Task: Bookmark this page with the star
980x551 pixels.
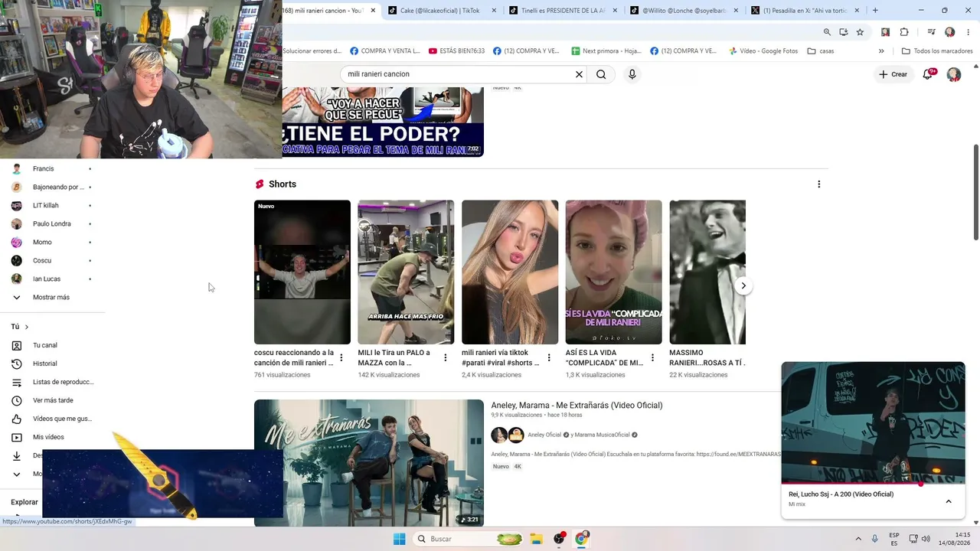Action: point(860,32)
